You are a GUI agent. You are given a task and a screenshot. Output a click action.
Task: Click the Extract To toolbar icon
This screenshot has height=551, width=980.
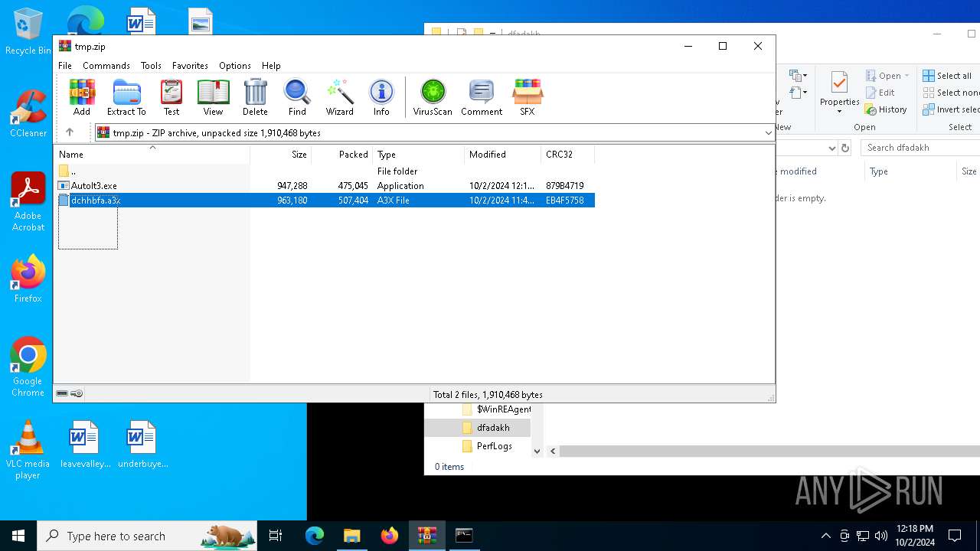tap(126, 97)
